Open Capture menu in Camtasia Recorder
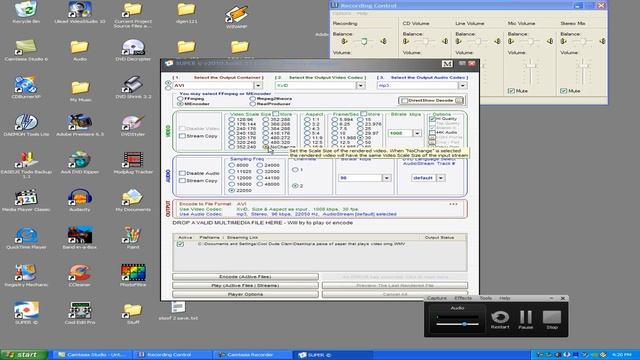This screenshot has height=360, width=640. coord(437,298)
